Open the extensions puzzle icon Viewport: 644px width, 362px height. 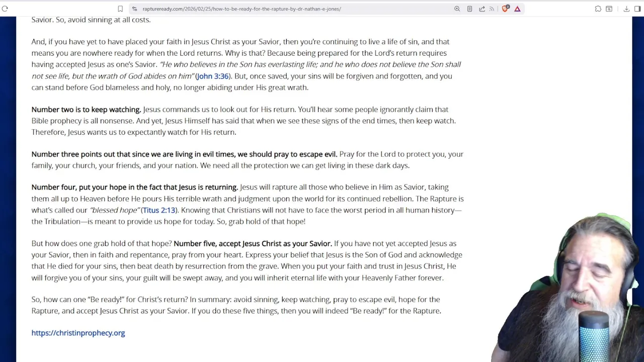[598, 9]
